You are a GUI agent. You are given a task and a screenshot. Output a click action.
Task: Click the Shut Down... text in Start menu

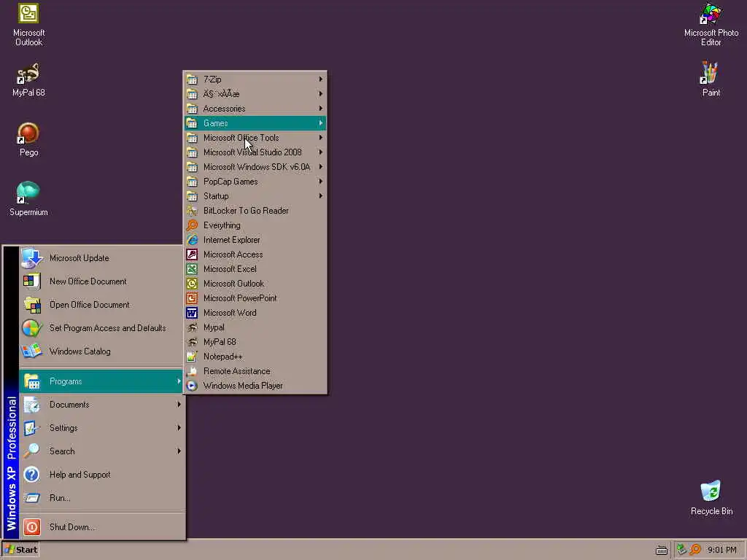(x=72, y=527)
